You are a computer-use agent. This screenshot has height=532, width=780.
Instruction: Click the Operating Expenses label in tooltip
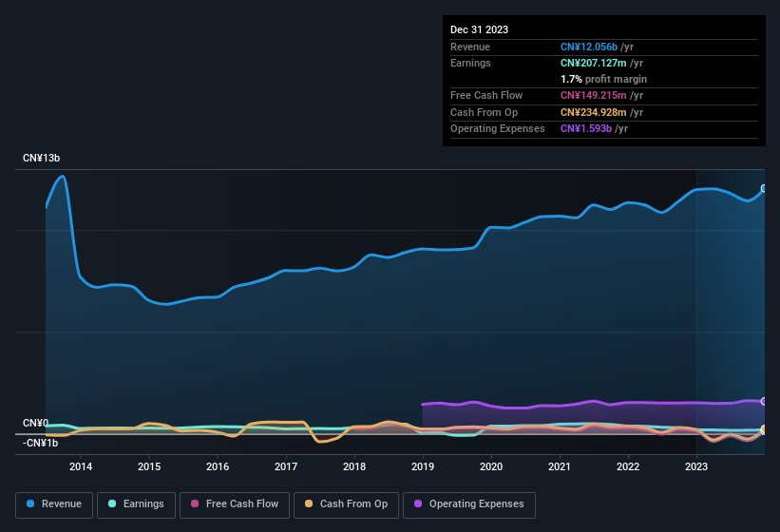[498, 129]
